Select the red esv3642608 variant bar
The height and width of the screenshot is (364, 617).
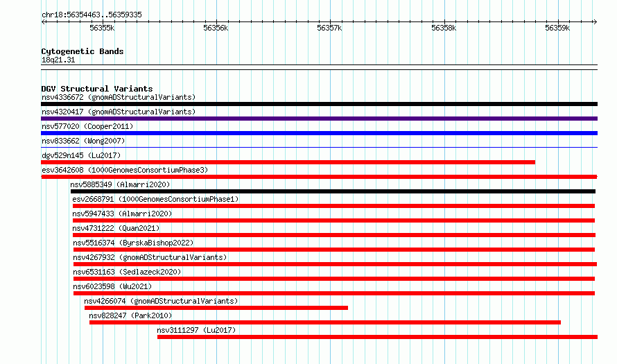(x=319, y=177)
